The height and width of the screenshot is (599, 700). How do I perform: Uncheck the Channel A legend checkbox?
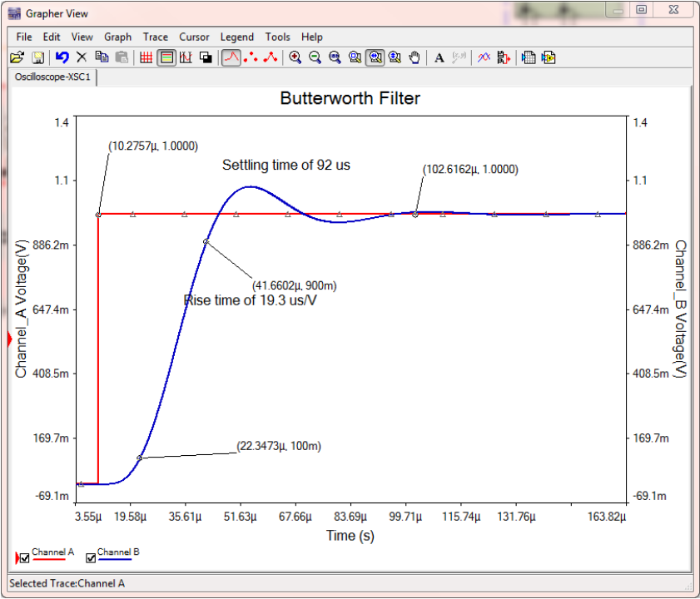coord(24,558)
